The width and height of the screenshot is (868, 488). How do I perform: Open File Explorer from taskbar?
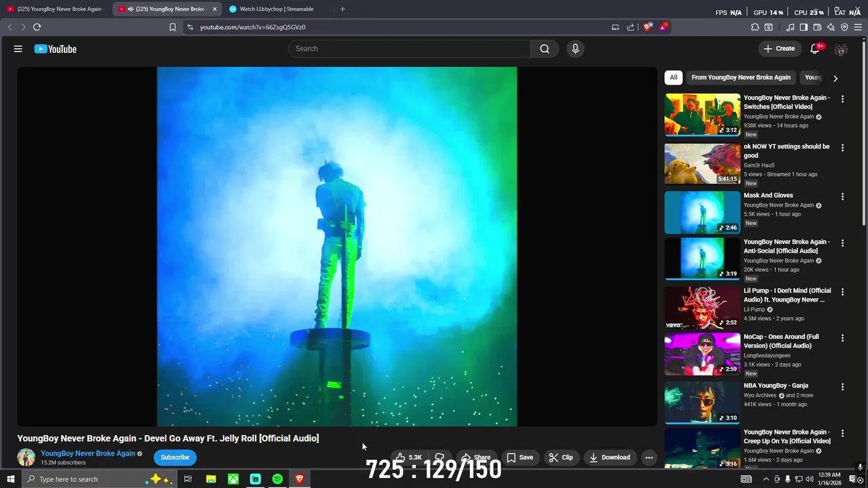pyautogui.click(x=211, y=479)
